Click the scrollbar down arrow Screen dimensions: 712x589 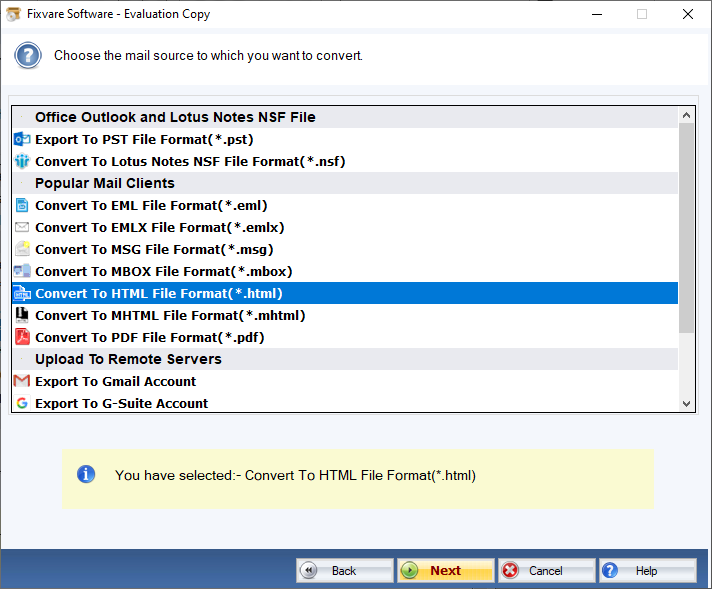pos(686,403)
